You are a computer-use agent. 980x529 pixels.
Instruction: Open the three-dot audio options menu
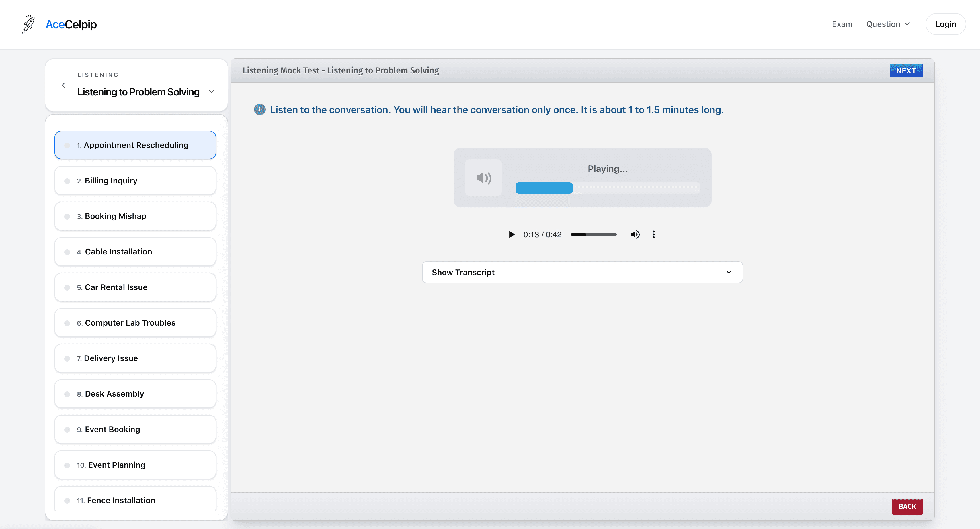[654, 234]
